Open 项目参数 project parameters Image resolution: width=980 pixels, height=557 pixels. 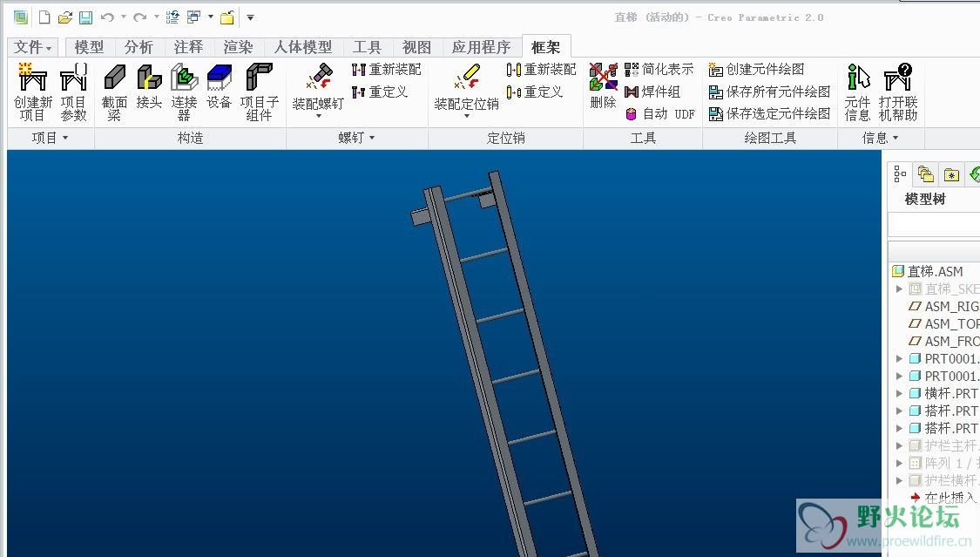point(73,92)
